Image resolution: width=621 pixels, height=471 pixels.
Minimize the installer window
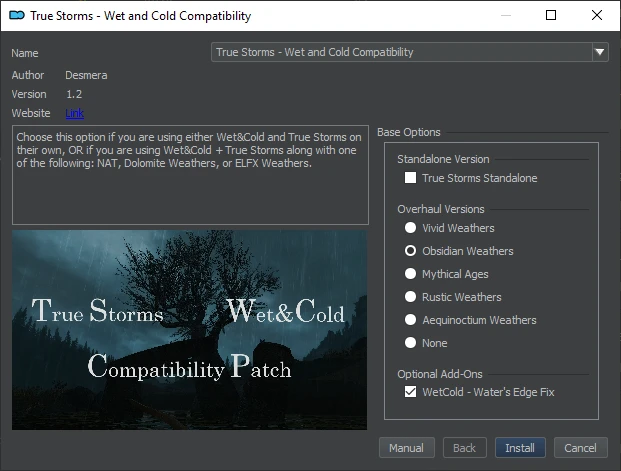pyautogui.click(x=506, y=15)
